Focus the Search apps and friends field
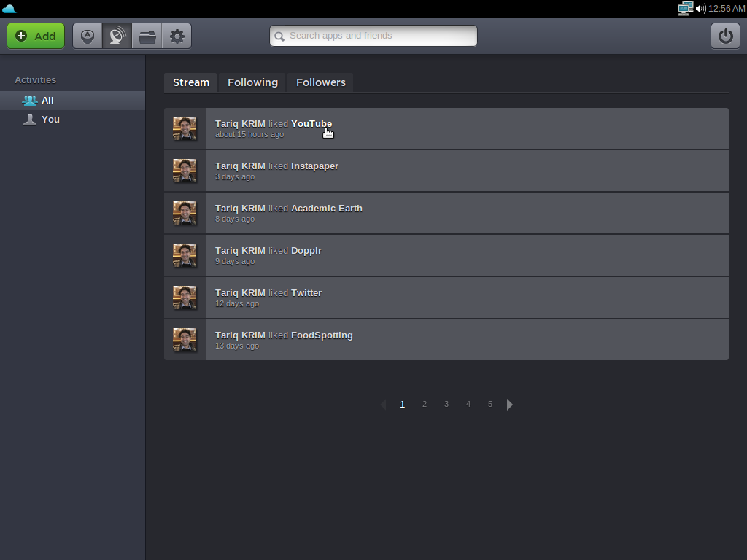This screenshot has height=560, width=747. [373, 36]
